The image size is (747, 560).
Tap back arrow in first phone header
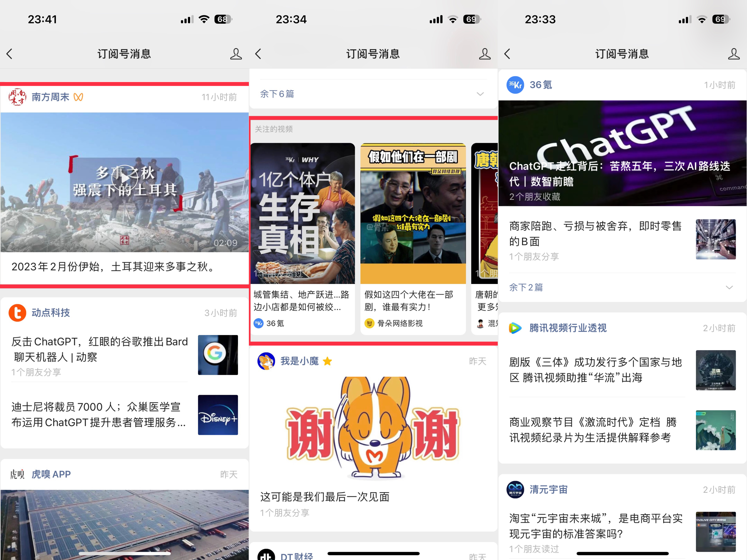click(x=10, y=54)
